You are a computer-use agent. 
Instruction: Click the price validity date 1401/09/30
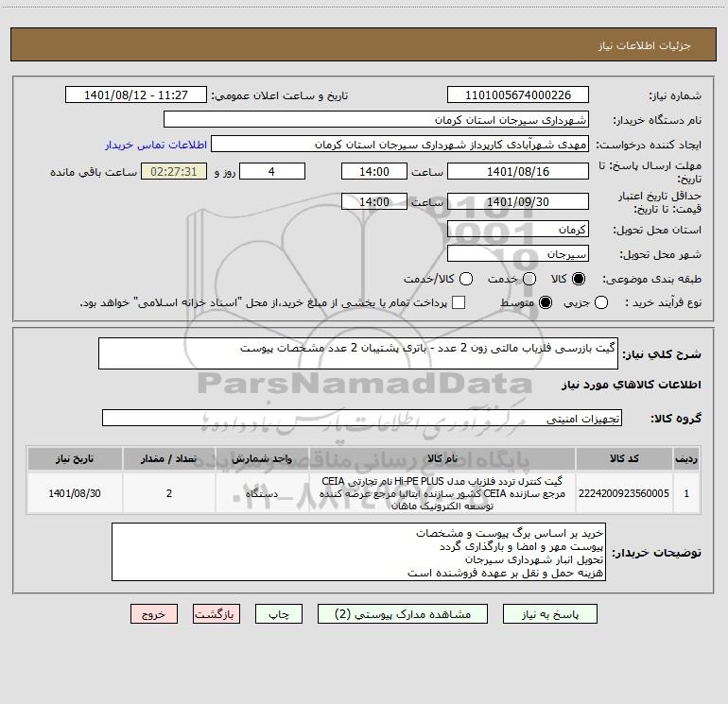518,201
